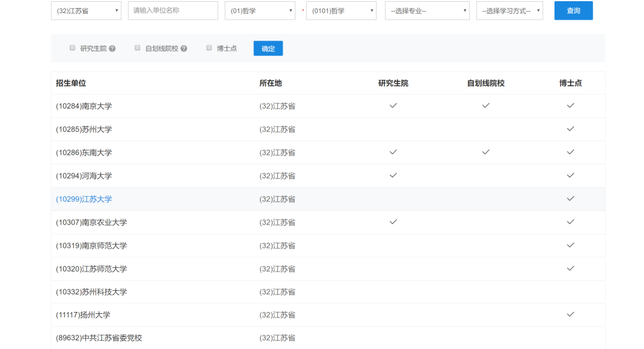Open the (10285)苏州大学 entry

click(x=84, y=130)
